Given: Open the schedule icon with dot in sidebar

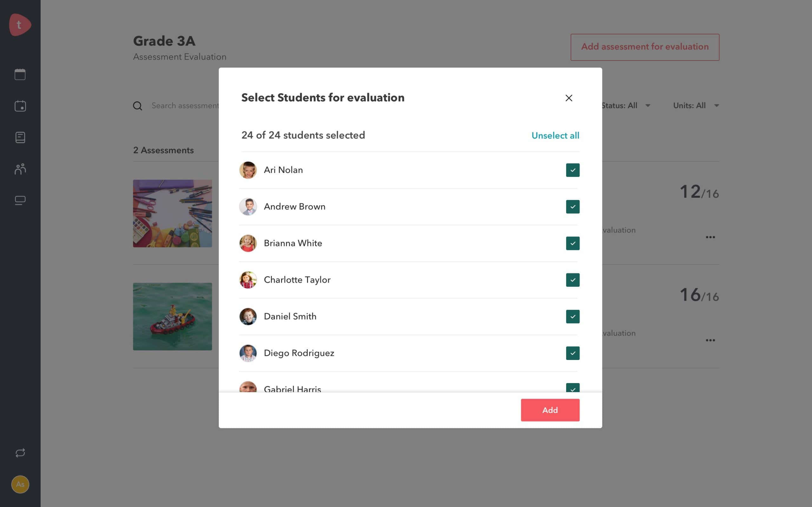Looking at the screenshot, I should coord(20,106).
